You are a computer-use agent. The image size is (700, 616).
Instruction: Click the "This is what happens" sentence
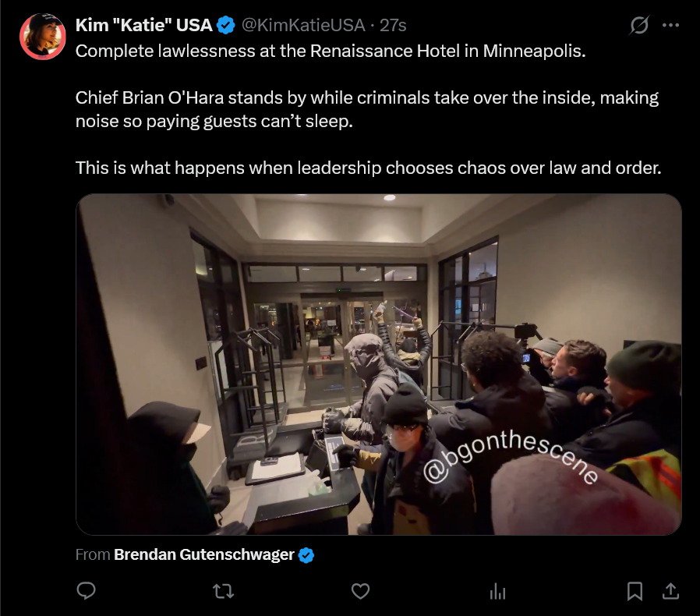tap(368, 168)
